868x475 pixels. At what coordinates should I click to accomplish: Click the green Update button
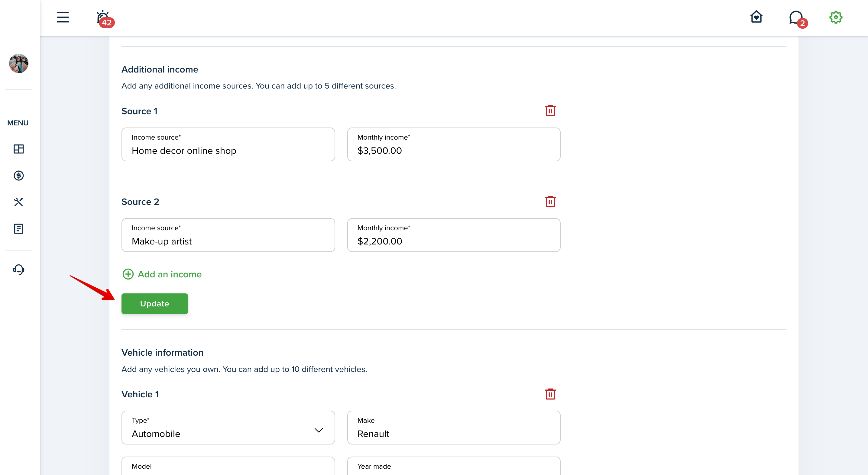point(155,304)
